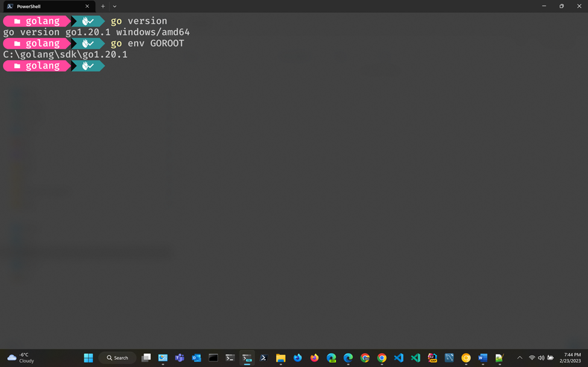Launch the blue Firefox Developer Edition icon

coord(297,357)
